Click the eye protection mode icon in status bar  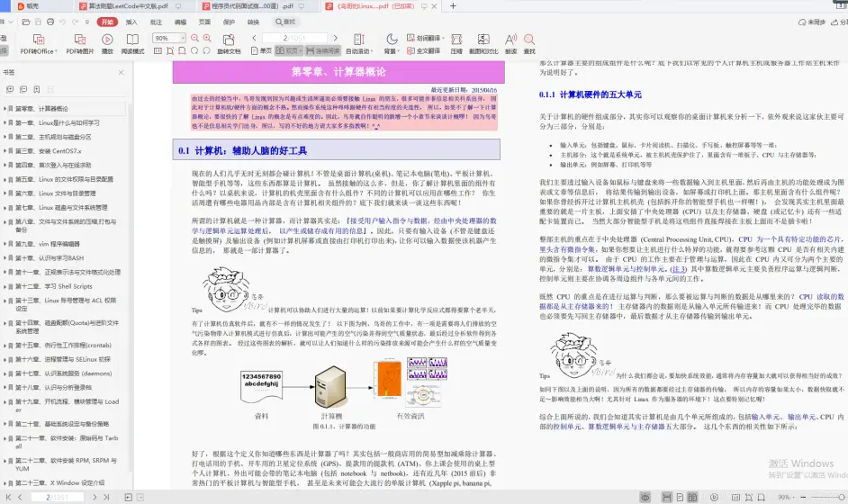(x=645, y=497)
